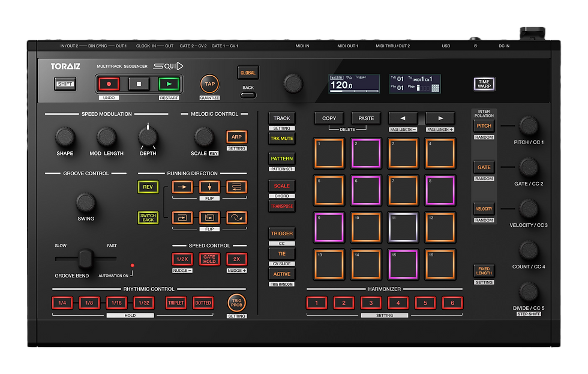The height and width of the screenshot is (374, 588).
Task: Toggle the REV reverse button
Action: pos(148,187)
